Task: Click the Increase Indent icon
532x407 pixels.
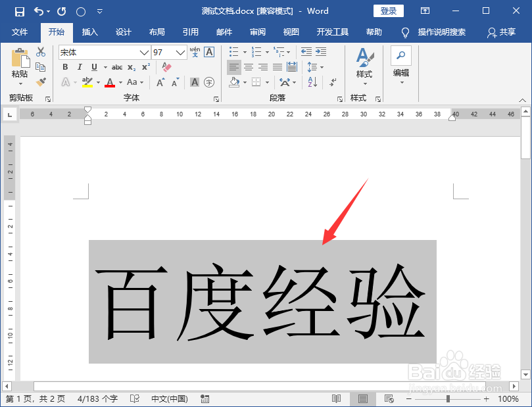Action: click(x=321, y=52)
